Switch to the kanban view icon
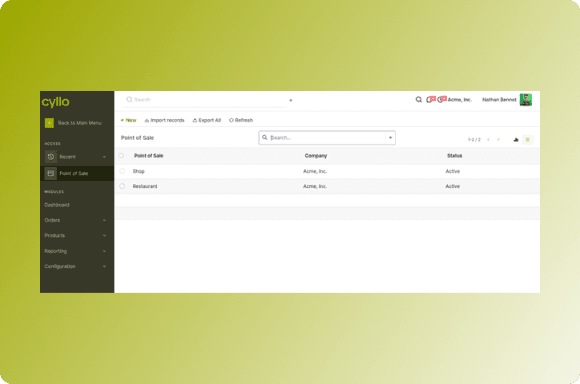 516,139
